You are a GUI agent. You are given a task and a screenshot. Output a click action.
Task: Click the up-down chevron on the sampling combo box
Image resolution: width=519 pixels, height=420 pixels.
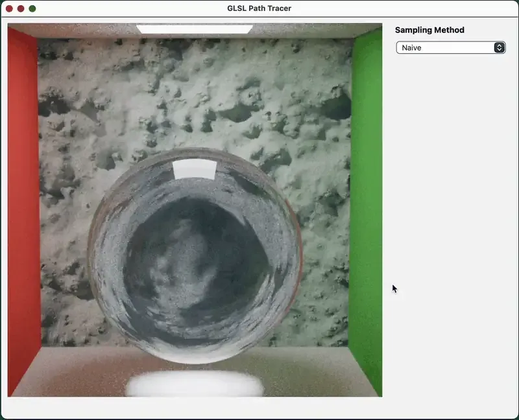pyautogui.click(x=499, y=47)
